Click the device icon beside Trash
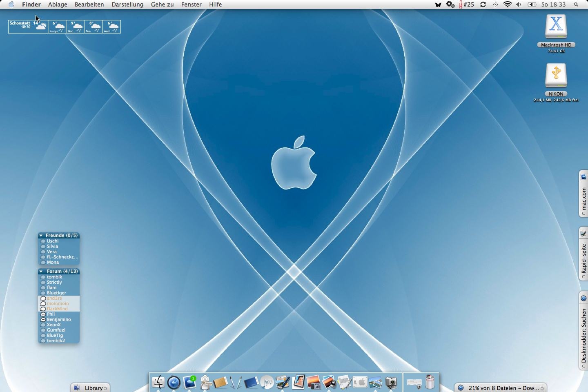 tap(414, 383)
